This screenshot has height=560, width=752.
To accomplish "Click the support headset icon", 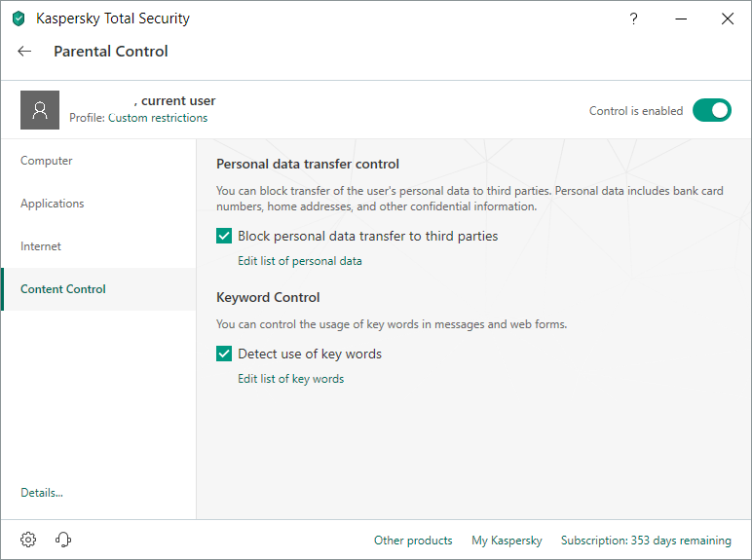I will pos(64,540).
